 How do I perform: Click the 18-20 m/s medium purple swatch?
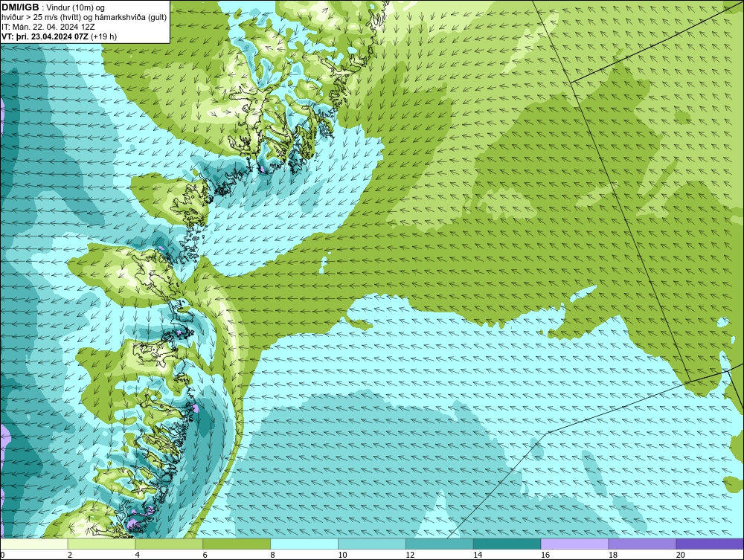tap(642, 544)
